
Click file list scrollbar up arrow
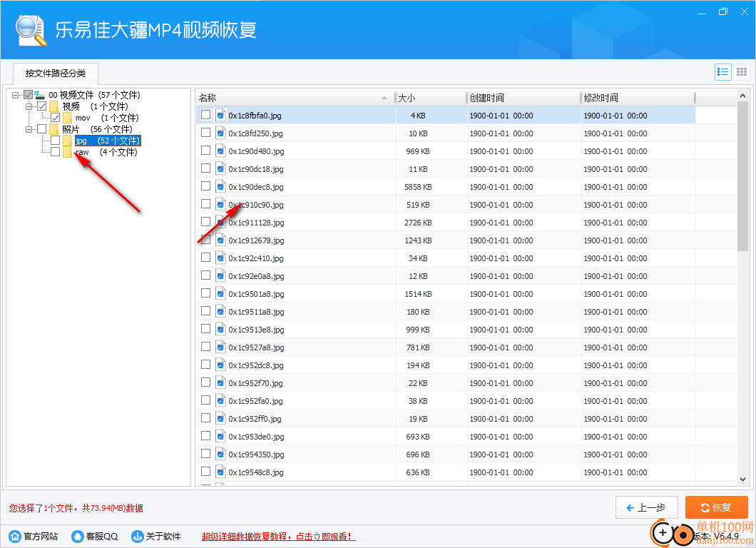coord(742,96)
